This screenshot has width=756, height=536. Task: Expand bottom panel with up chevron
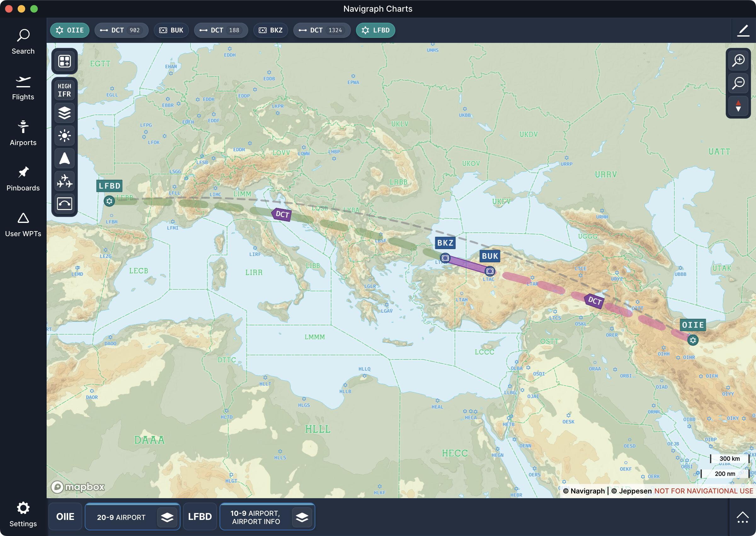[742, 517]
